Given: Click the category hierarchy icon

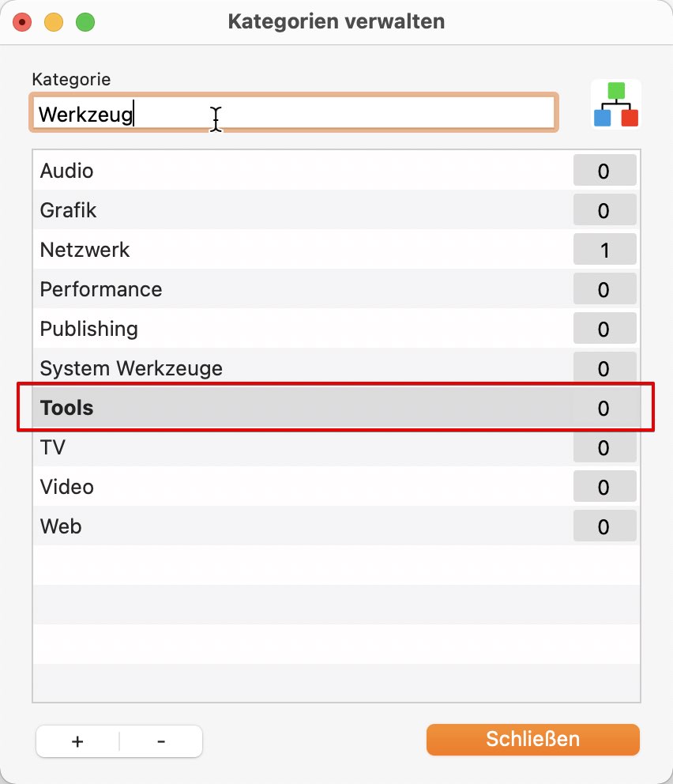Looking at the screenshot, I should pyautogui.click(x=615, y=104).
